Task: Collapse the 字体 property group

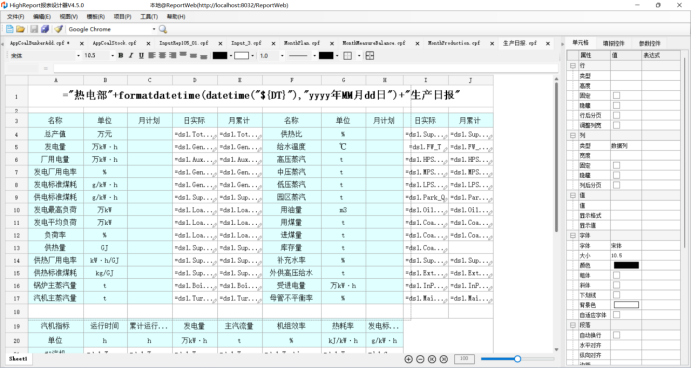Action: pyautogui.click(x=572, y=236)
